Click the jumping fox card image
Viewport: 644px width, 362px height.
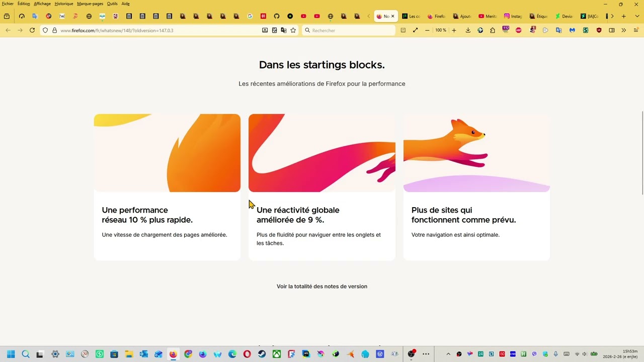(476, 153)
